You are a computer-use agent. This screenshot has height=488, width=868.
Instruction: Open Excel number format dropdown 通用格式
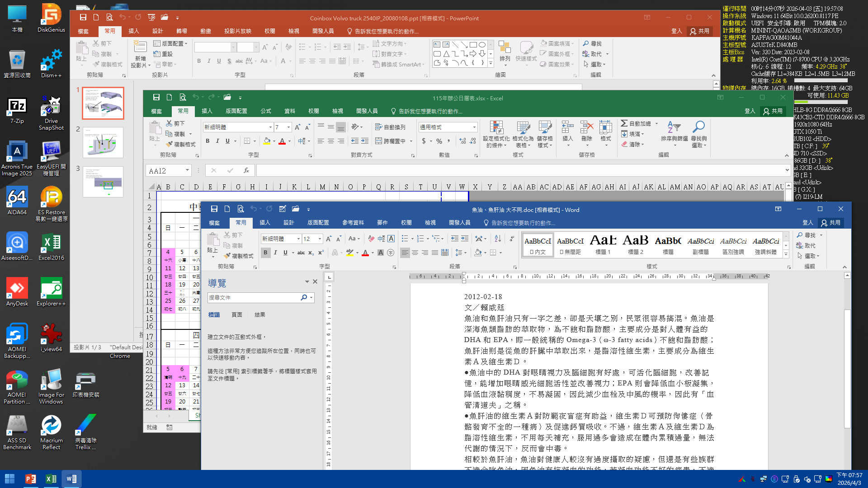click(474, 127)
